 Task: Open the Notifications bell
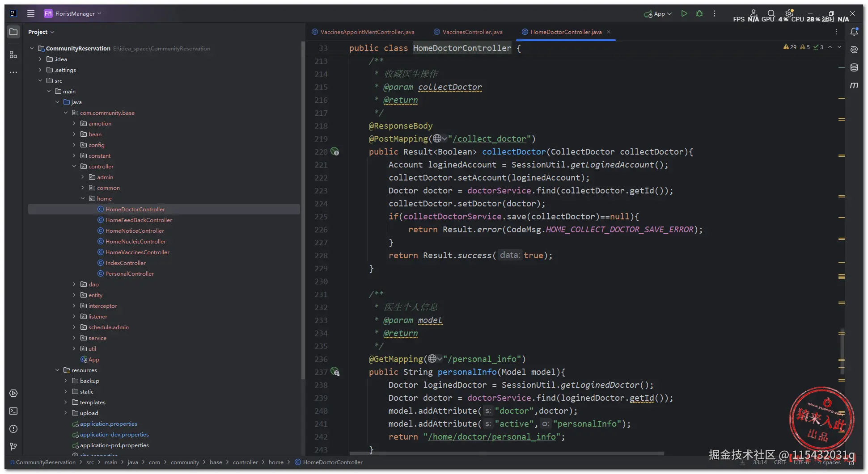(x=854, y=32)
